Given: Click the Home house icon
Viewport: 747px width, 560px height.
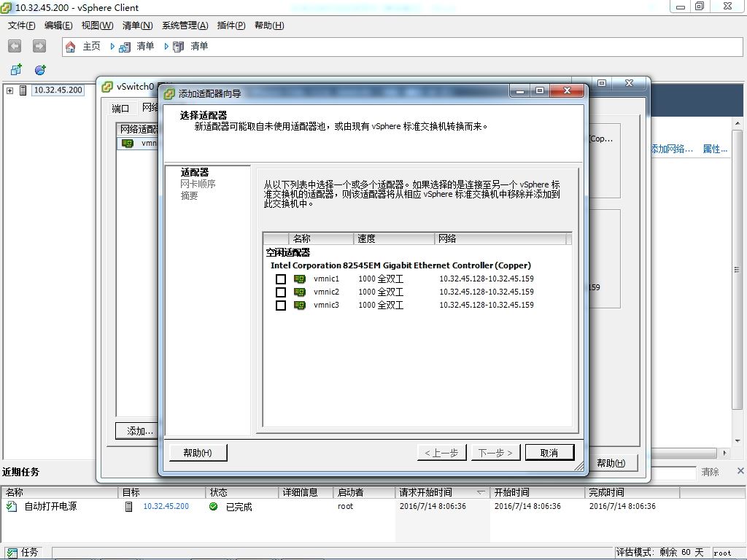Looking at the screenshot, I should [71, 47].
